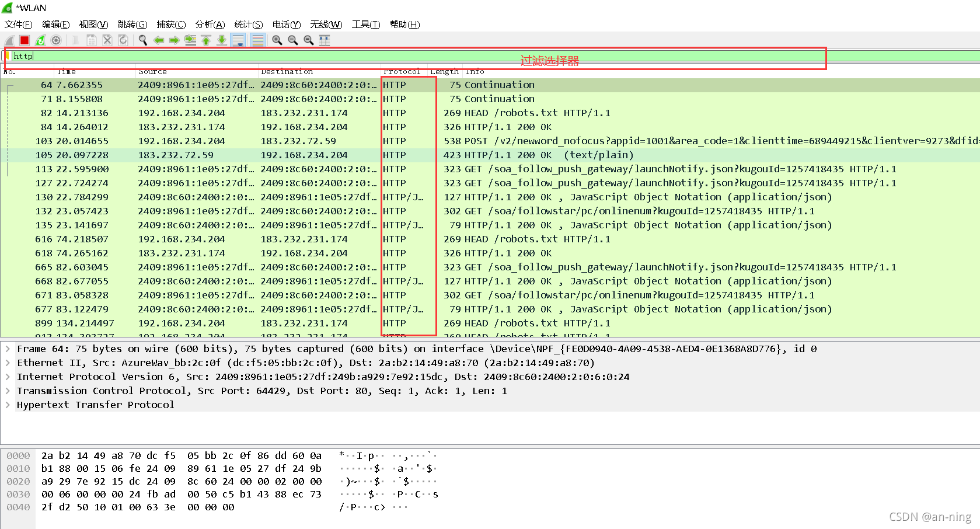Image resolution: width=980 pixels, height=529 pixels.
Task: Select packet 113 GET launchNotify.json row
Action: [x=490, y=169]
